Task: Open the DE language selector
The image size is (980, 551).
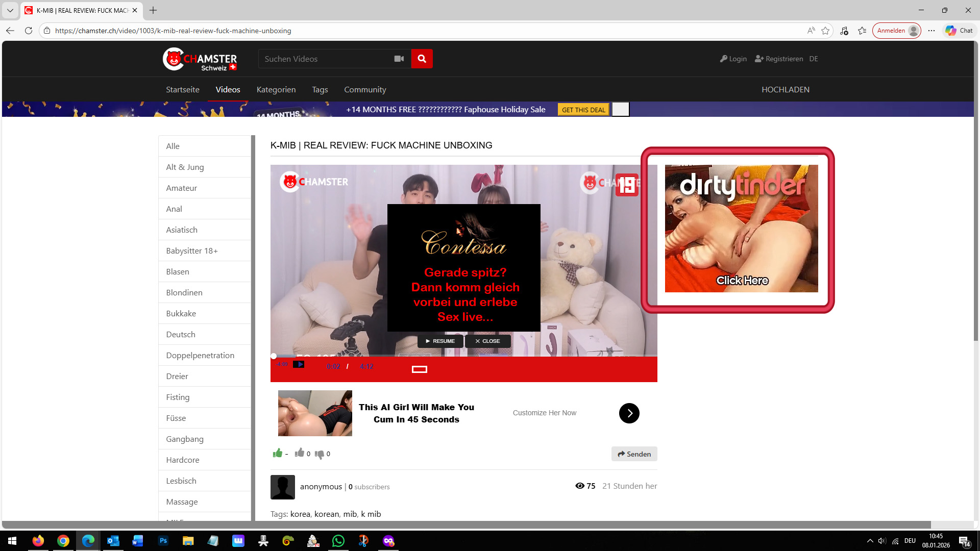Action: coord(814,59)
